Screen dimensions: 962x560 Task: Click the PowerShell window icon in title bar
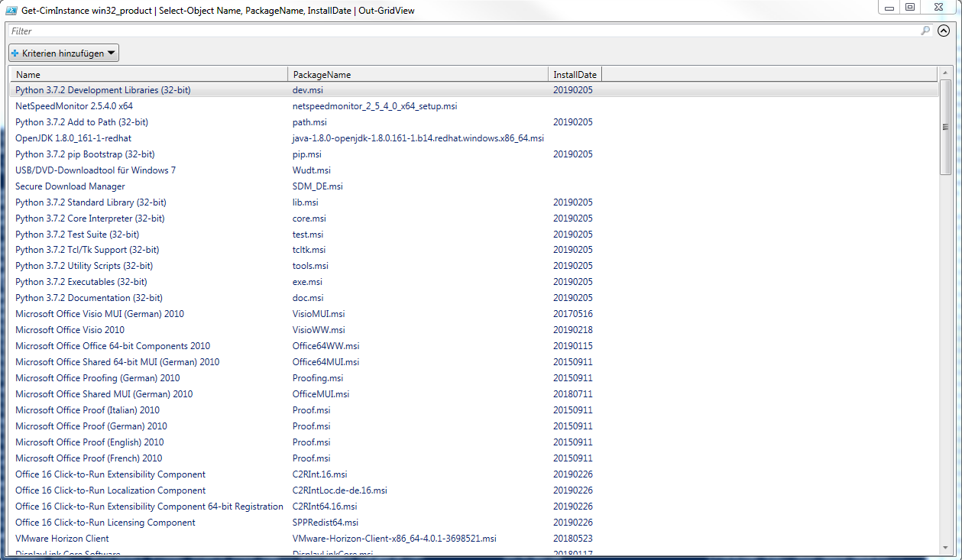click(13, 11)
